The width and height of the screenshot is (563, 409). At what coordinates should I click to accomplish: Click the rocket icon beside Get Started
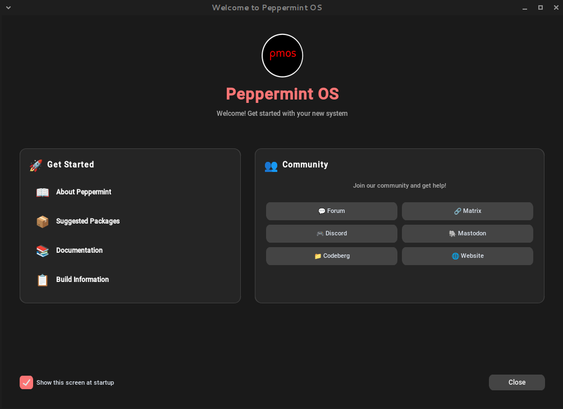[36, 165]
